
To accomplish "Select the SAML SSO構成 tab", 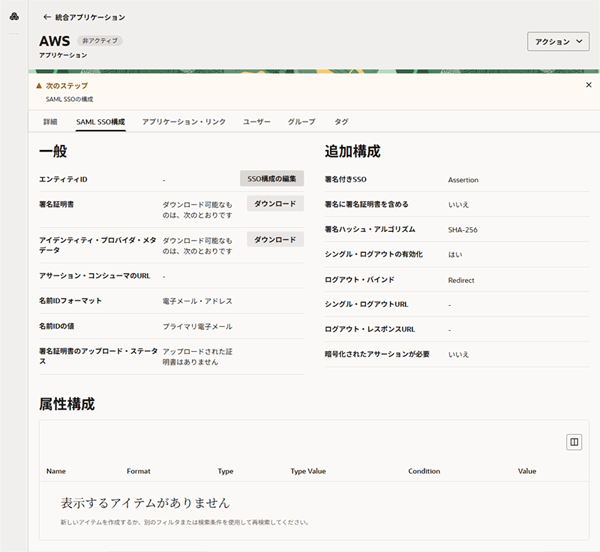I will [x=101, y=122].
